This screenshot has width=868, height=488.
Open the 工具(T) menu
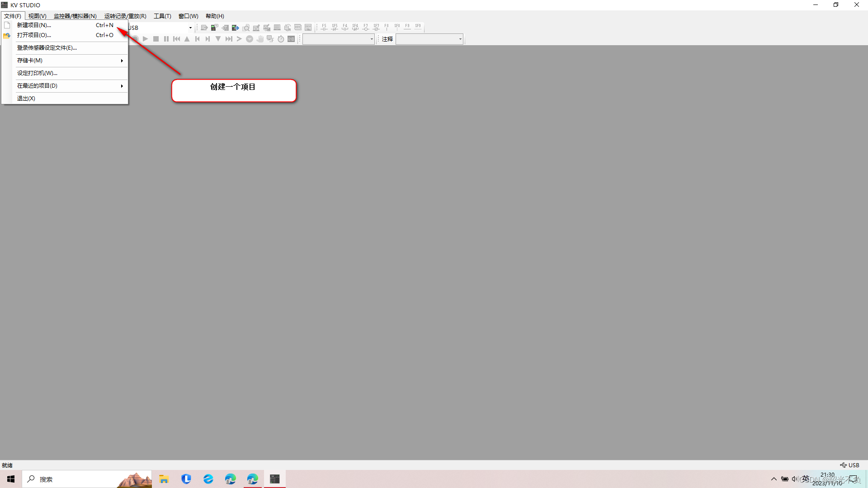coord(162,16)
